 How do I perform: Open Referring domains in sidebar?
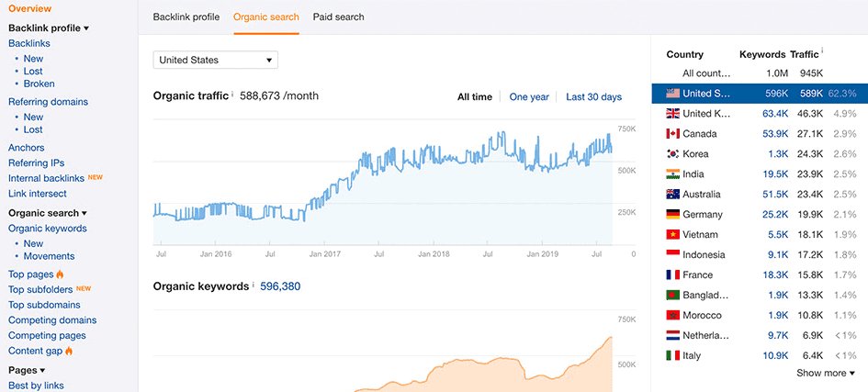(x=48, y=102)
